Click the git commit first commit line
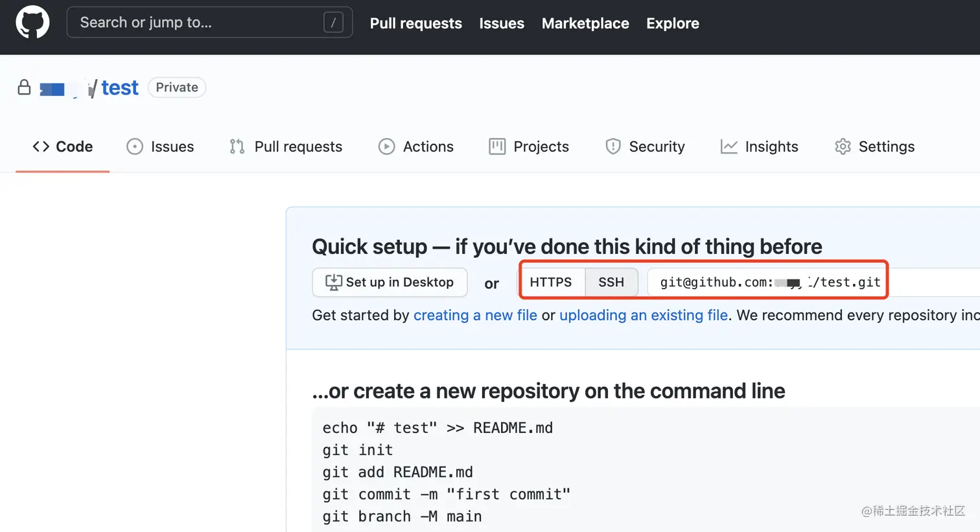This screenshot has width=980, height=532. point(447,494)
